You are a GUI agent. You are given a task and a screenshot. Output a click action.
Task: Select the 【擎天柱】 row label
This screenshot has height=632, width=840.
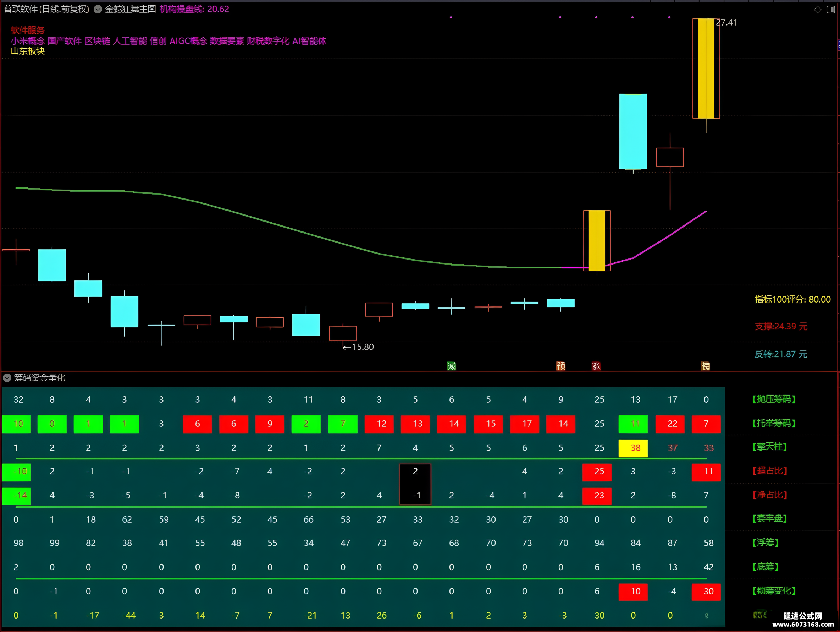tap(769, 447)
